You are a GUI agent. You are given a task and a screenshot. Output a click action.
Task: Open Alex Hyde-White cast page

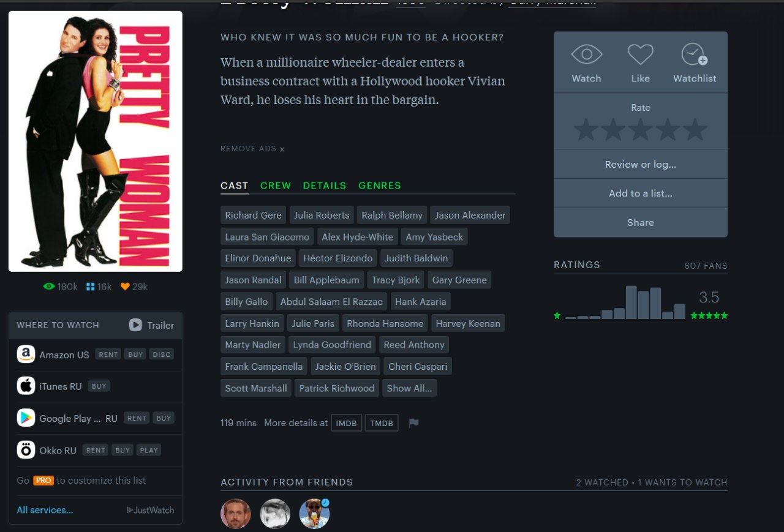tap(358, 237)
